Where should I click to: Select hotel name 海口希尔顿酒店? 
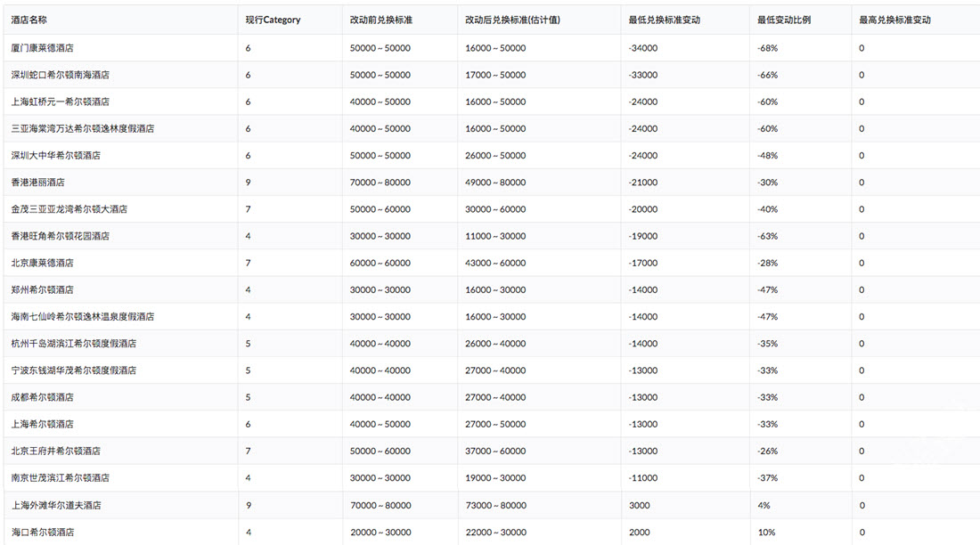click(x=43, y=532)
